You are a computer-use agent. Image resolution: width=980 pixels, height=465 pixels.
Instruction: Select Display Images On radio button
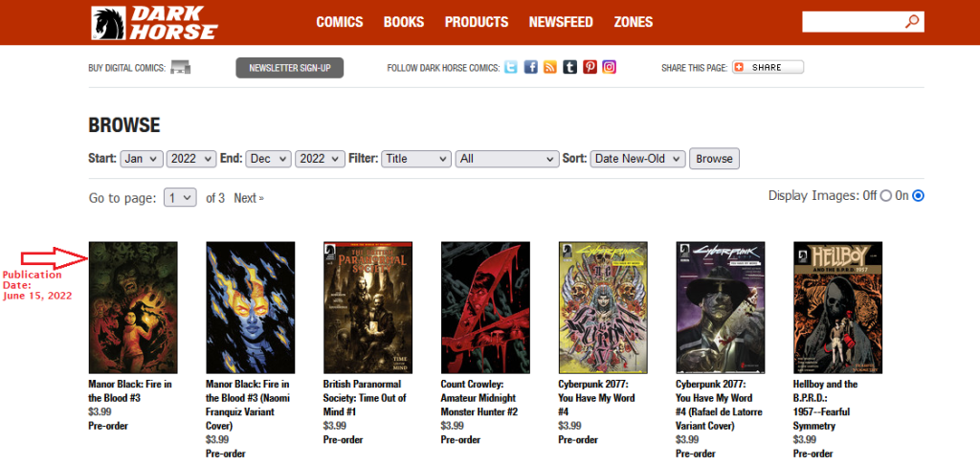point(918,196)
